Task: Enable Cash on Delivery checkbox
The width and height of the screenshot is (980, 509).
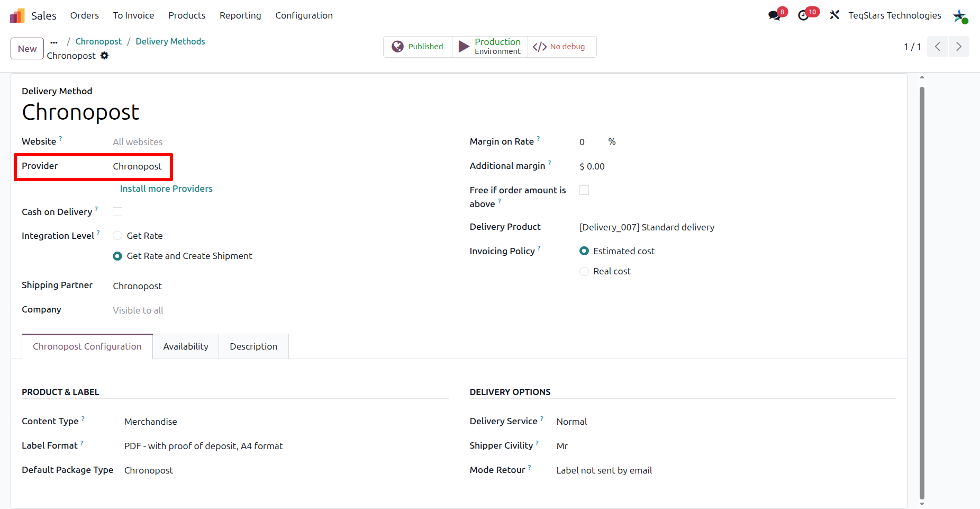Action: point(117,212)
